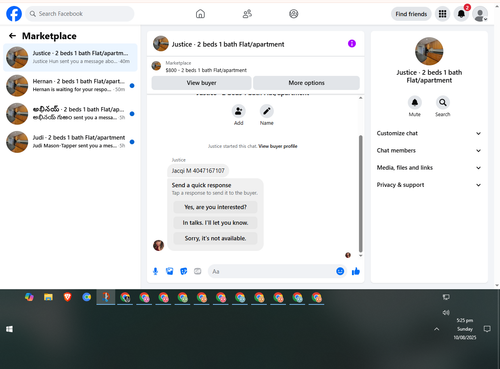The image size is (500, 369).
Task: Click the listing photo in right panel
Action: (x=429, y=51)
